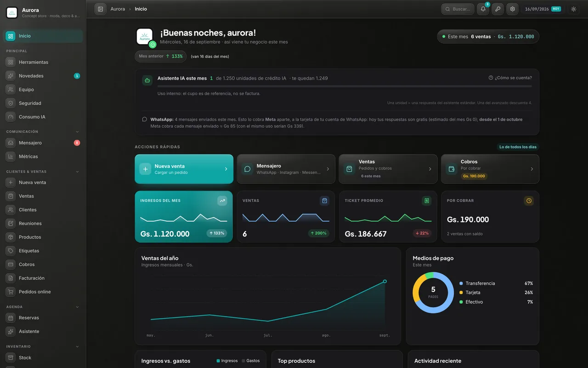Click ¿Cómo se cuenta? help link

pyautogui.click(x=510, y=78)
